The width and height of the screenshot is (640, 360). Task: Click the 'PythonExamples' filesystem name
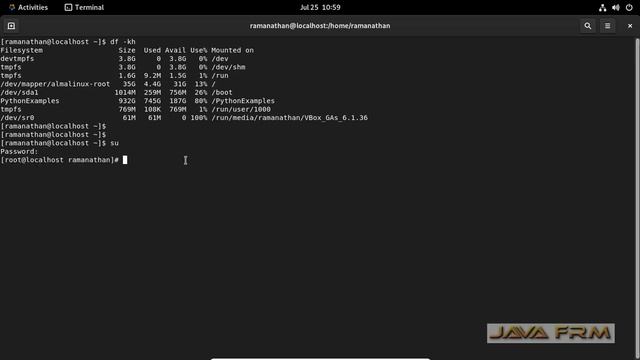point(30,101)
